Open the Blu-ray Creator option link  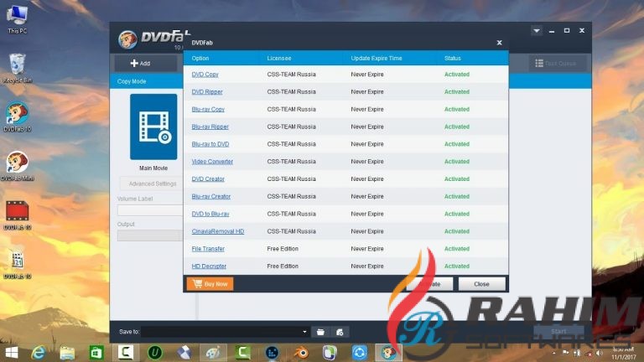tap(211, 197)
